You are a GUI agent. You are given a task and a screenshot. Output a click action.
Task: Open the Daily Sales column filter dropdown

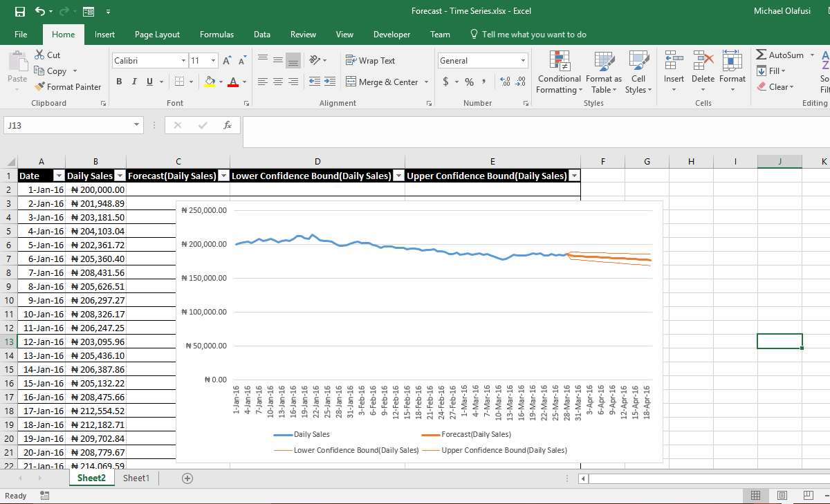click(120, 175)
